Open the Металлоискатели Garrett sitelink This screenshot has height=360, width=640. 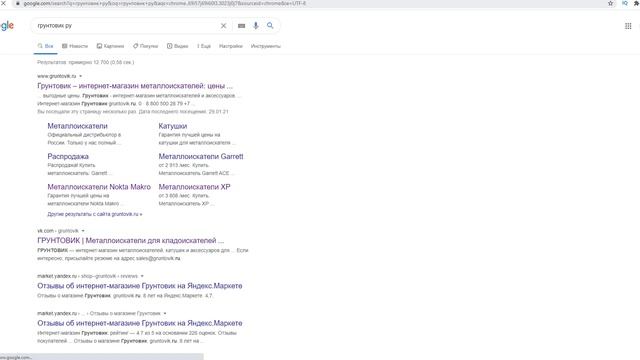pos(201,156)
